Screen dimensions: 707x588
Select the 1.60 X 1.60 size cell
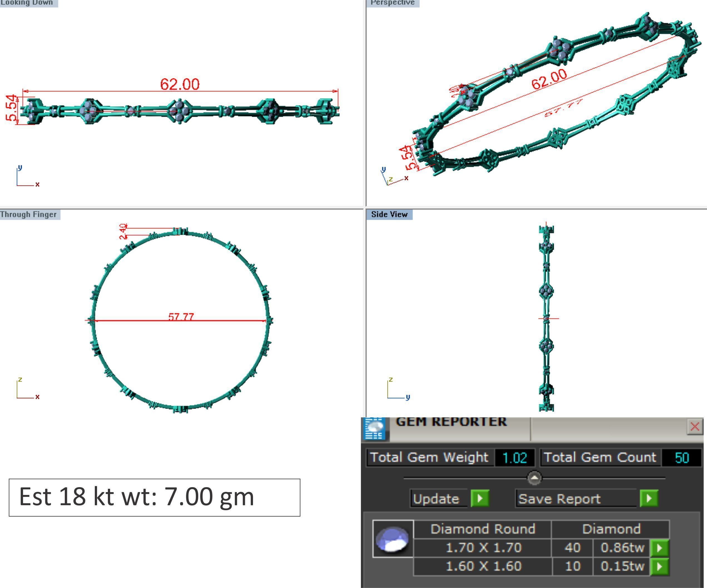[x=483, y=566]
